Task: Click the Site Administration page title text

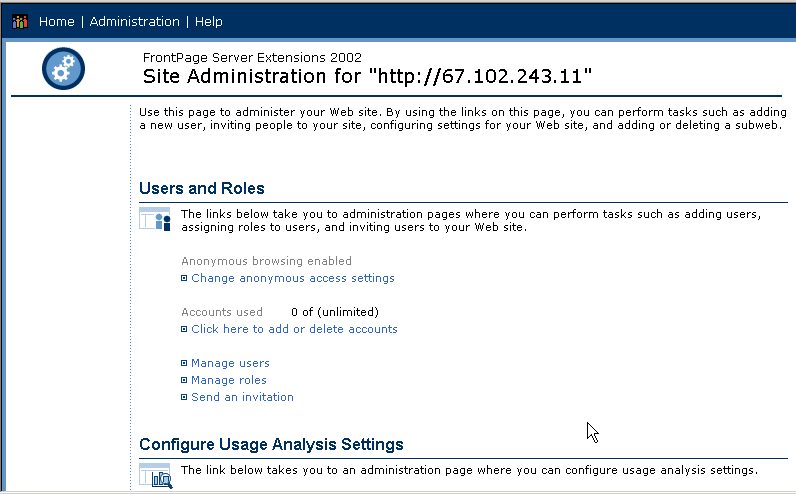Action: (x=368, y=76)
